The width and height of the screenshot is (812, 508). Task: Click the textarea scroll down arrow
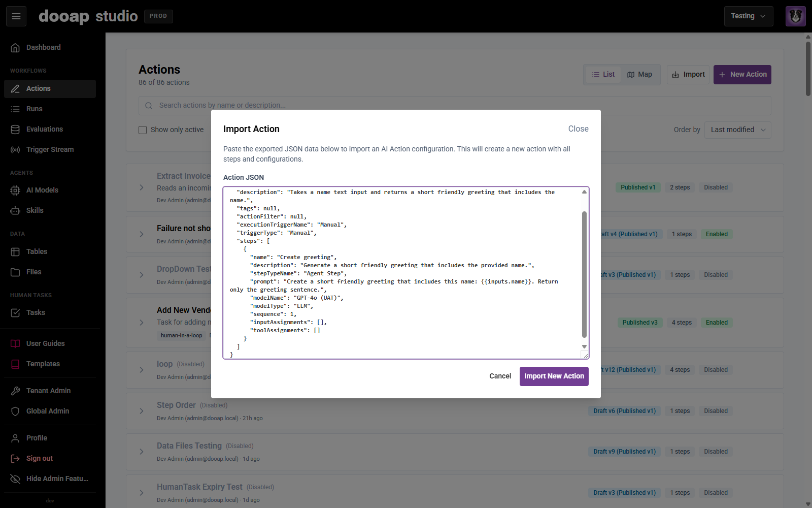pyautogui.click(x=584, y=346)
